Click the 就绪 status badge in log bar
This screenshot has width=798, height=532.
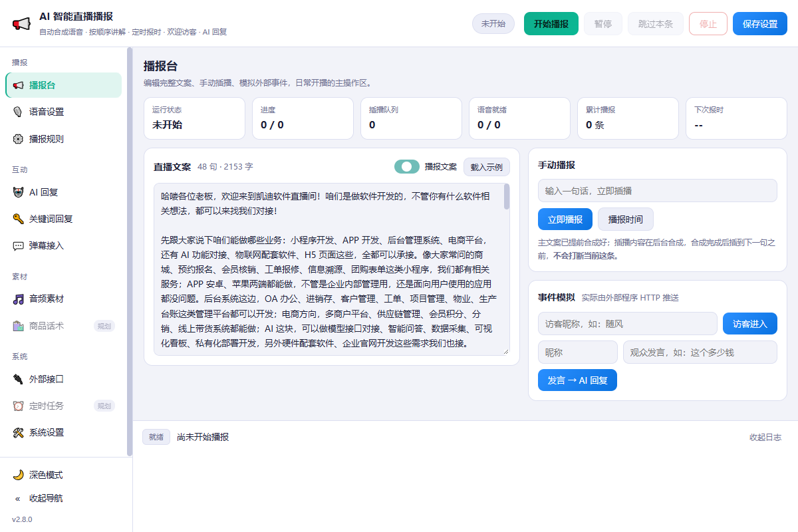156,437
